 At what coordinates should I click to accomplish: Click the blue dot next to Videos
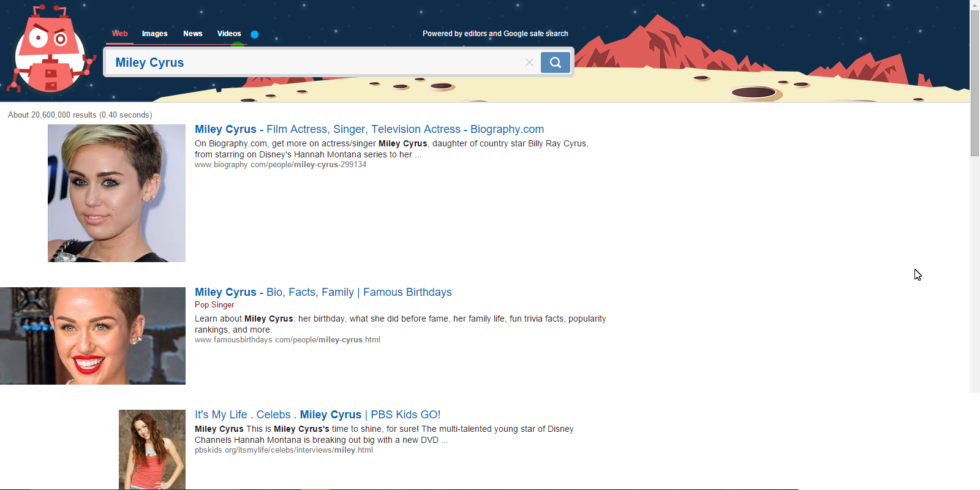(x=255, y=34)
